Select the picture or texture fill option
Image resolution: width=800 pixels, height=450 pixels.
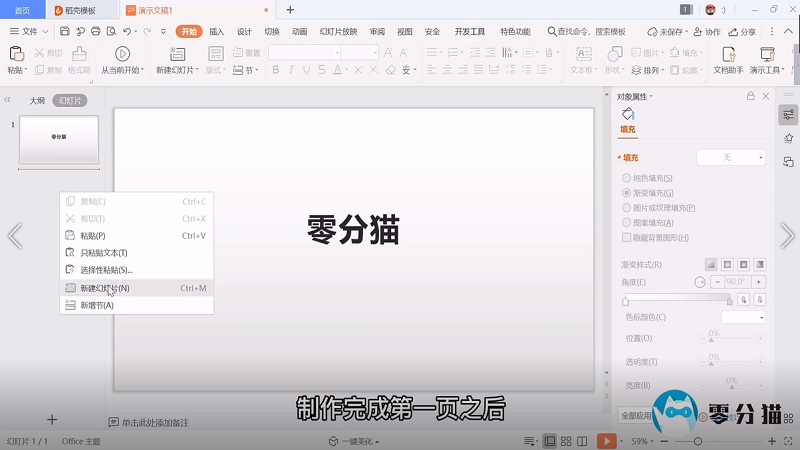click(x=627, y=207)
